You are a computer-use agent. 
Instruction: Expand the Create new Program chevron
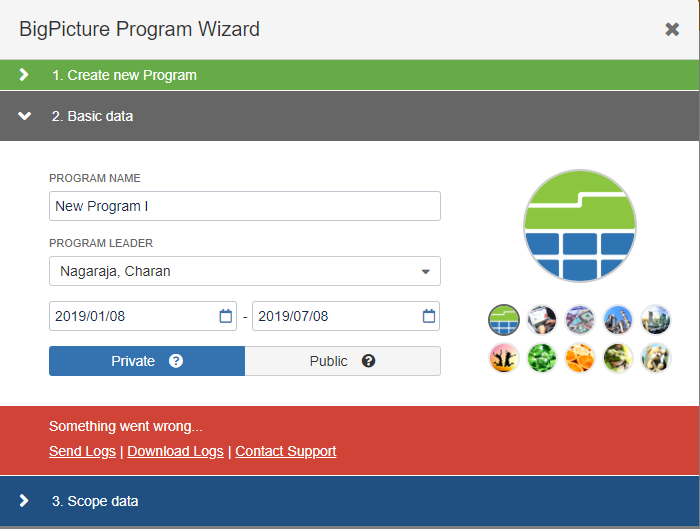click(x=24, y=75)
